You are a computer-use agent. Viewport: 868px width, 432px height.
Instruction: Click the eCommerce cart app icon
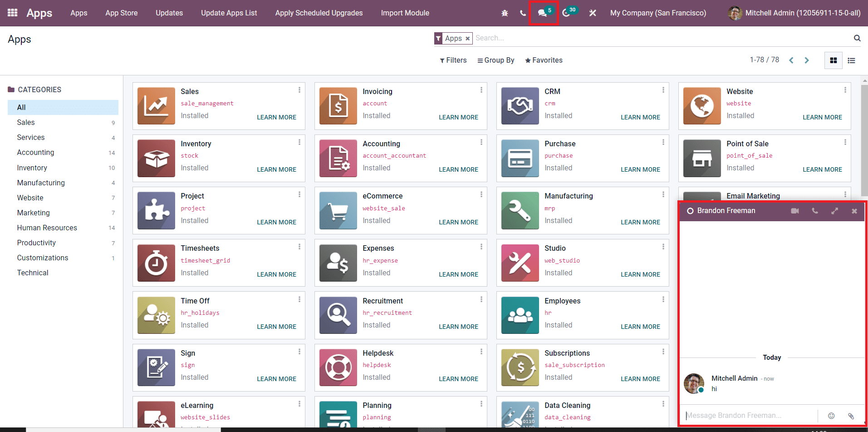click(x=338, y=211)
